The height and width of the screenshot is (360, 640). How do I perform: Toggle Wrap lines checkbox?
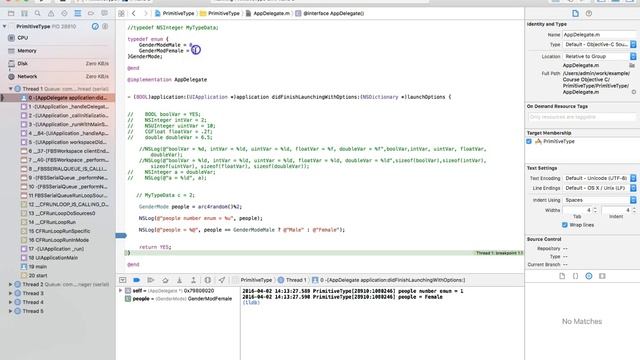[x=565, y=225]
